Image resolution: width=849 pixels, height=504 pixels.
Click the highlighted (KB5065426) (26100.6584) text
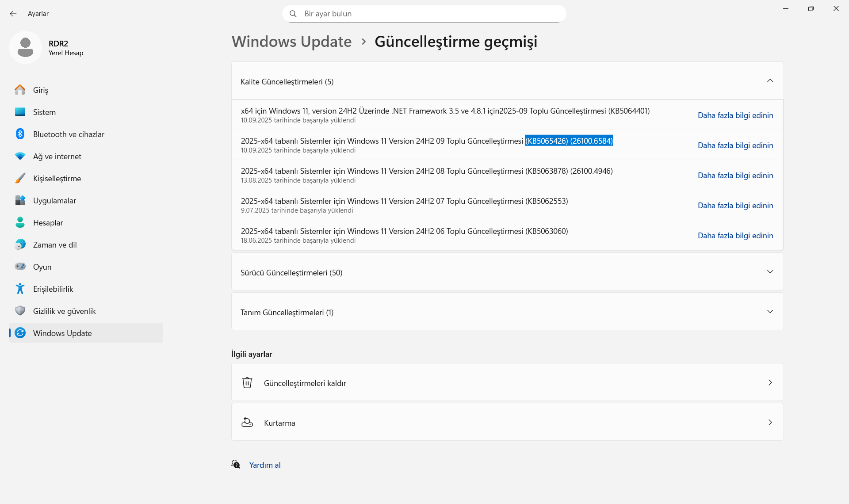(569, 141)
